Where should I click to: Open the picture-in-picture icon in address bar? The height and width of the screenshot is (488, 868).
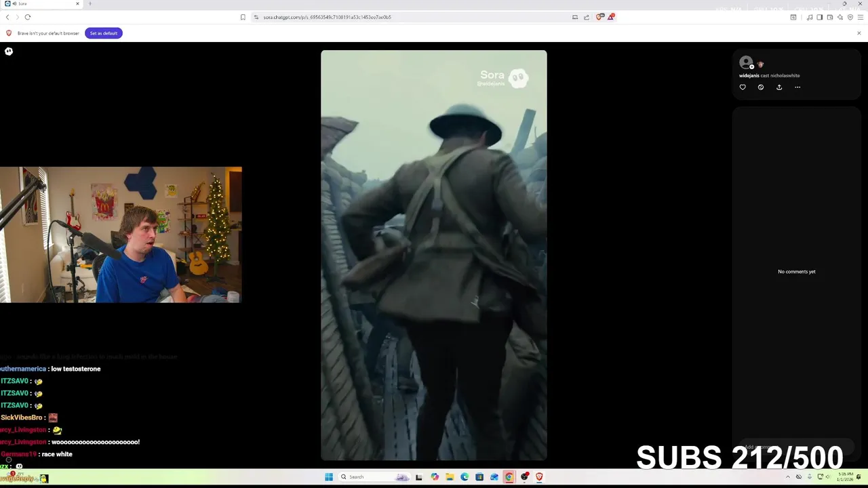pos(575,17)
